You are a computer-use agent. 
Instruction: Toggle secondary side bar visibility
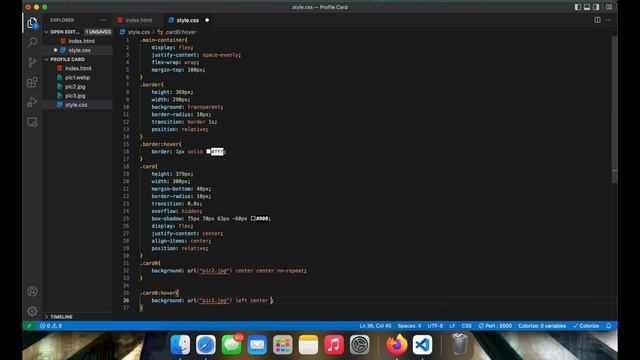[596, 7]
